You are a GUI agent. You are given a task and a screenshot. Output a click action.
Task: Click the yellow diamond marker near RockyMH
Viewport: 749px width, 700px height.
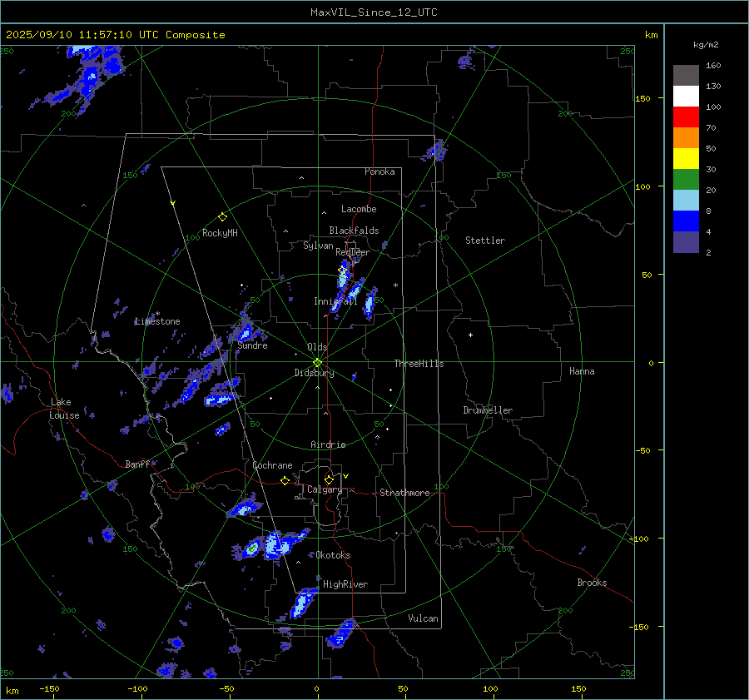(x=222, y=217)
